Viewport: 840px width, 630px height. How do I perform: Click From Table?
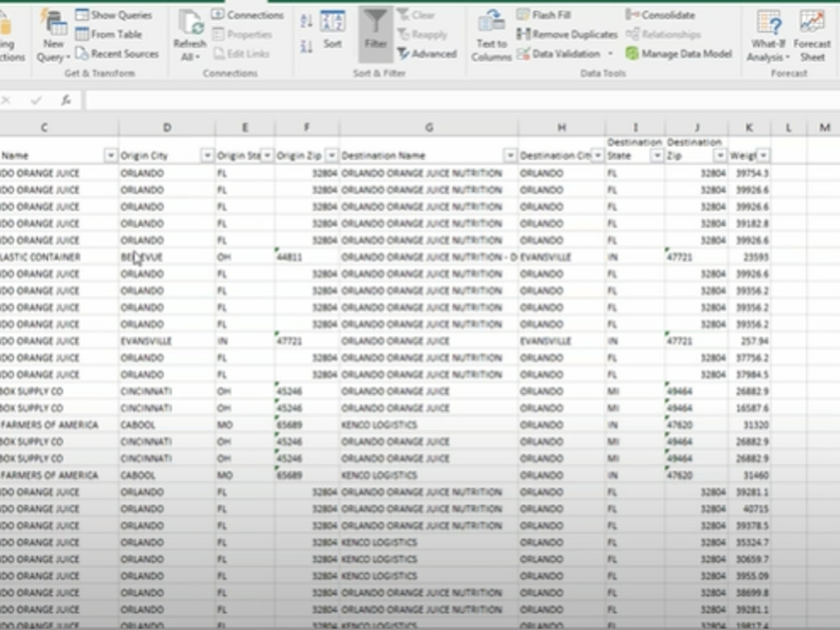pos(108,34)
